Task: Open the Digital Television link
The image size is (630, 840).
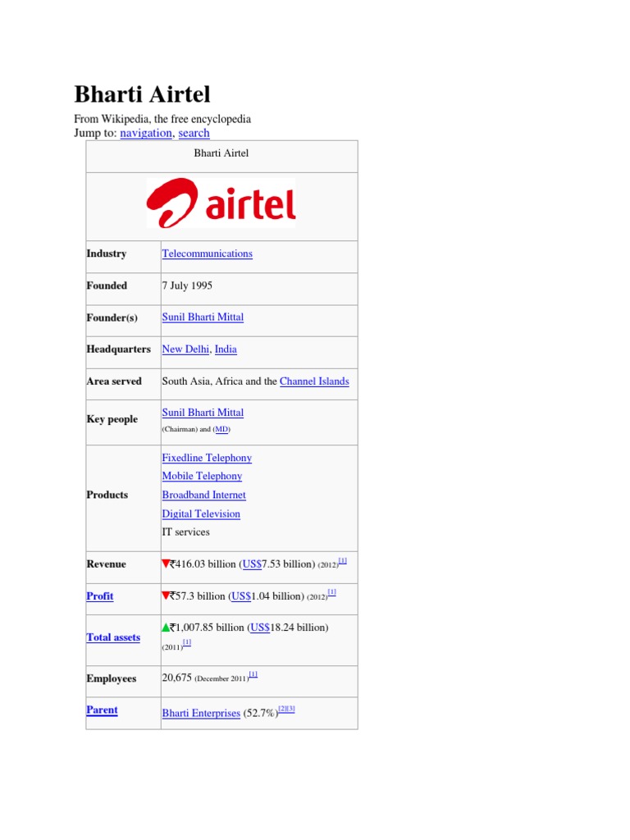Action: [x=201, y=514]
